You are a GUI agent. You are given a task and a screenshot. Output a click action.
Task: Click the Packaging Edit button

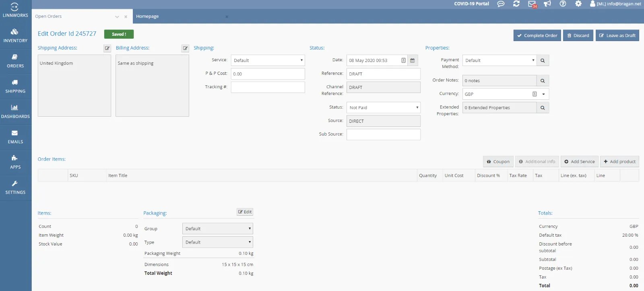[x=245, y=212]
